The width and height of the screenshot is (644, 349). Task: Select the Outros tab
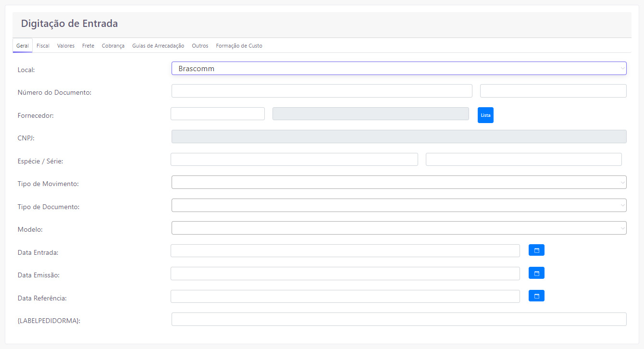click(200, 46)
